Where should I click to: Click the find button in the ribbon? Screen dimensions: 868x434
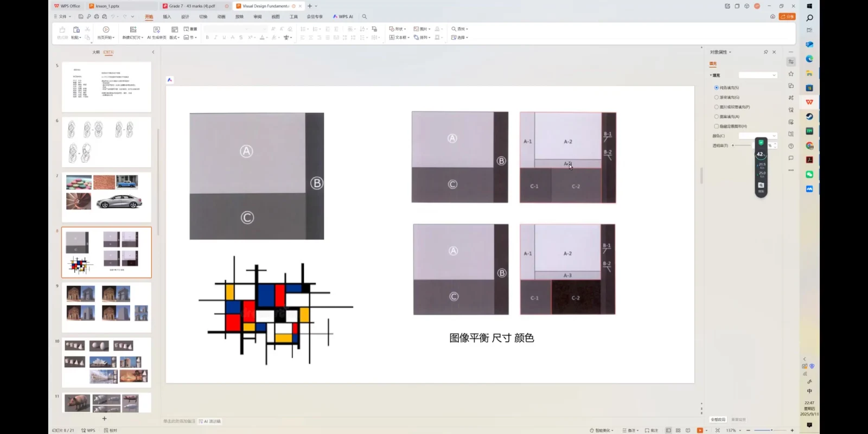tap(459, 29)
